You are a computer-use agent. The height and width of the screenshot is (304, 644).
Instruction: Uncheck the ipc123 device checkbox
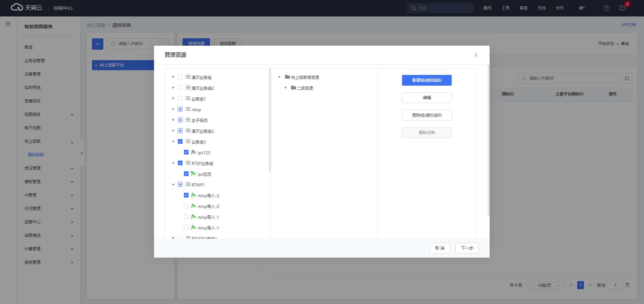click(x=186, y=152)
